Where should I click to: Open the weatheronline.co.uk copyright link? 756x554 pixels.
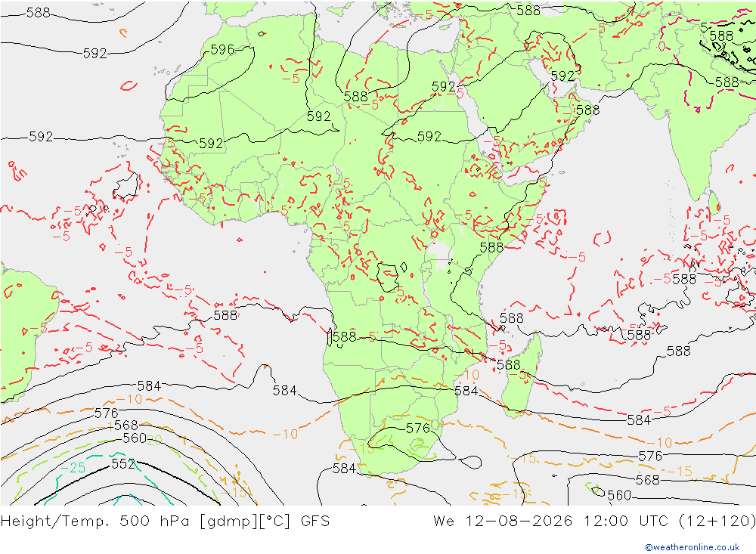pos(692,547)
